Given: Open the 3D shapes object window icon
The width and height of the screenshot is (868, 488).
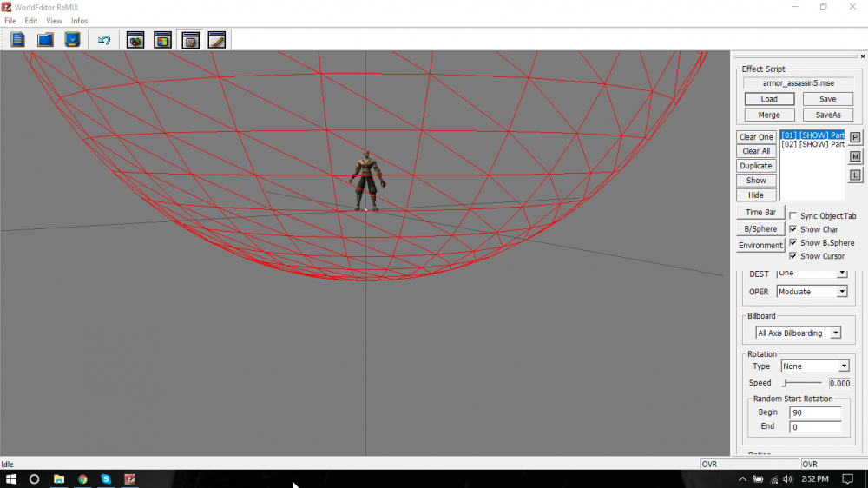Looking at the screenshot, I should click(135, 40).
